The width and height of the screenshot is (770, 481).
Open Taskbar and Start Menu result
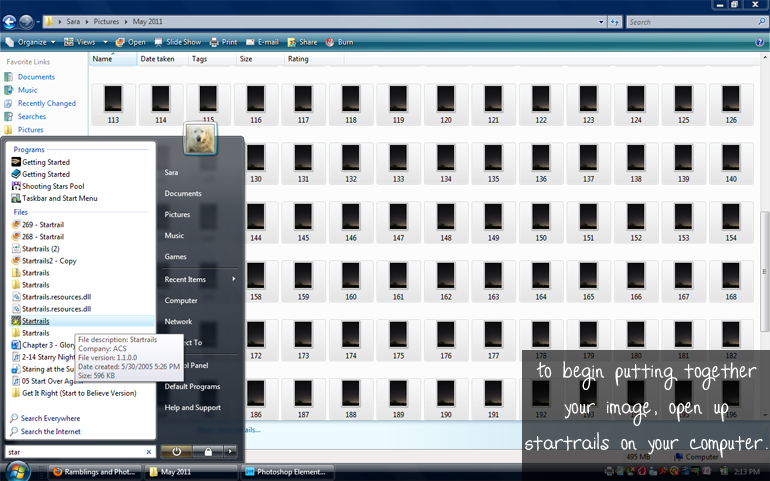tap(55, 198)
